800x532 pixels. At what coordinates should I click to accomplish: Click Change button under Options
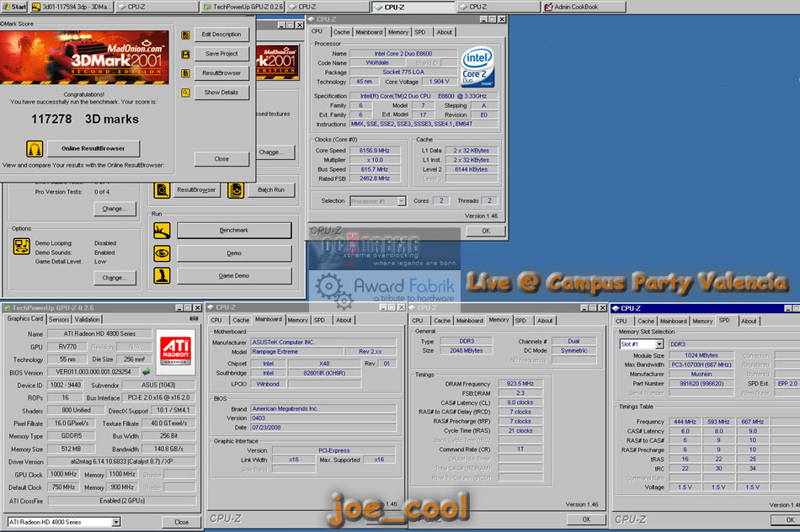tap(115, 278)
